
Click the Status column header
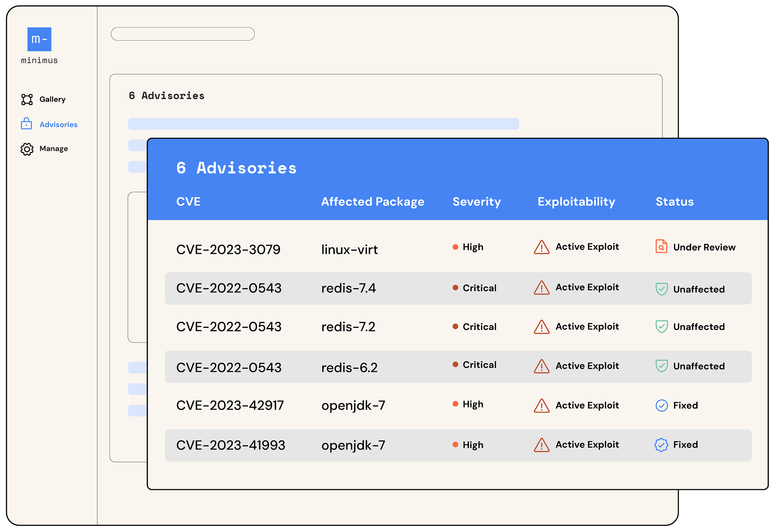point(674,202)
